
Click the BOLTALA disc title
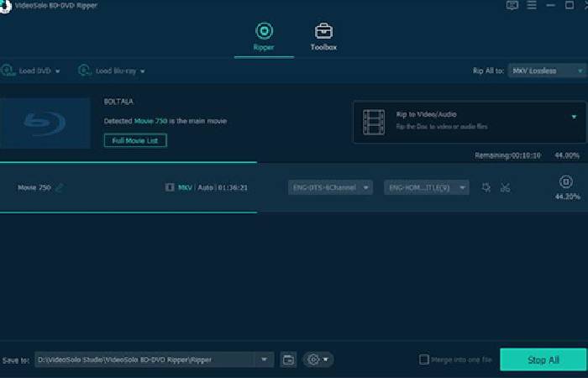coord(118,102)
